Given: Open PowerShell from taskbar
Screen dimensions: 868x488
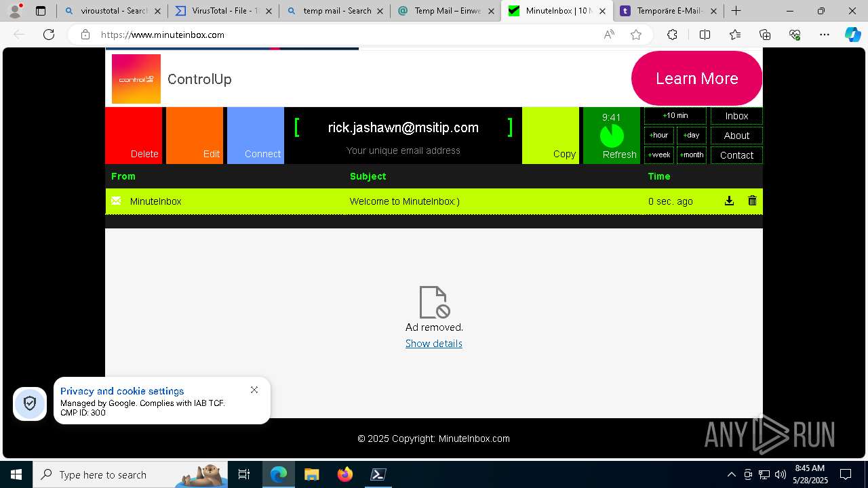Looking at the screenshot, I should (x=378, y=474).
